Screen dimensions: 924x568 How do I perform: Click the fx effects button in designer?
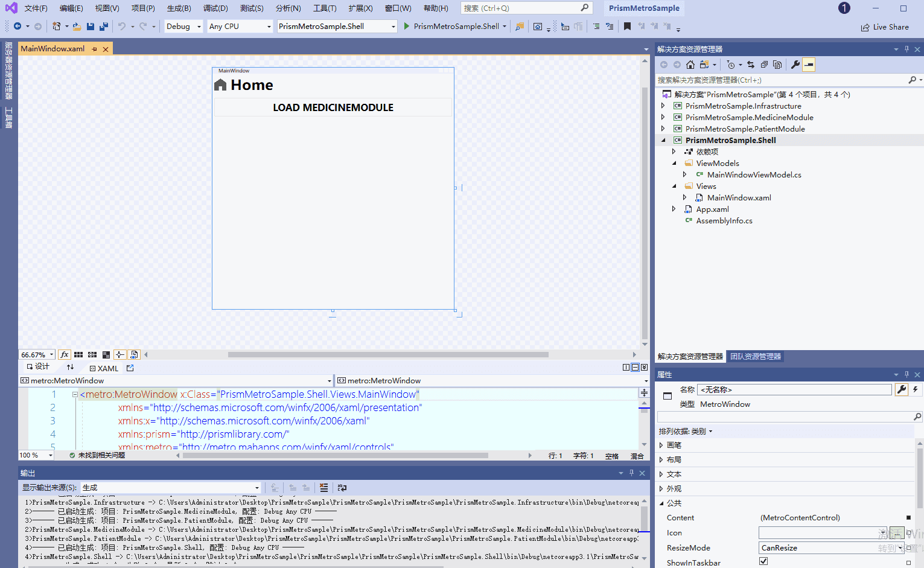click(65, 354)
